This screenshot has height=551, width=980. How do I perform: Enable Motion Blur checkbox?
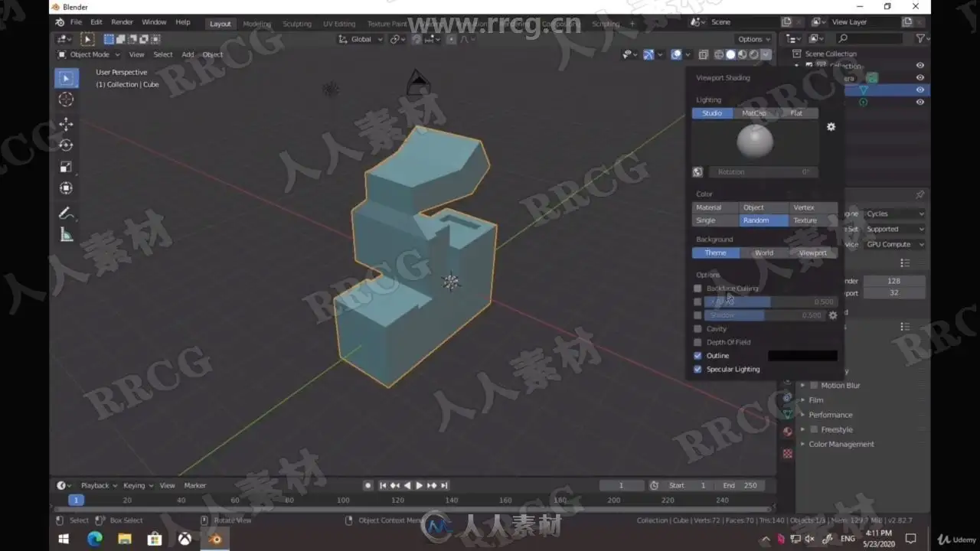click(814, 386)
